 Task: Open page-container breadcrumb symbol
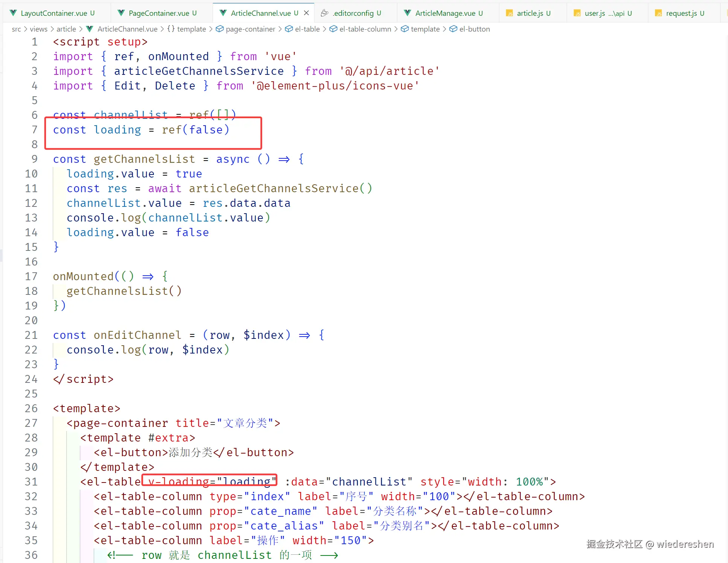pyautogui.click(x=250, y=29)
